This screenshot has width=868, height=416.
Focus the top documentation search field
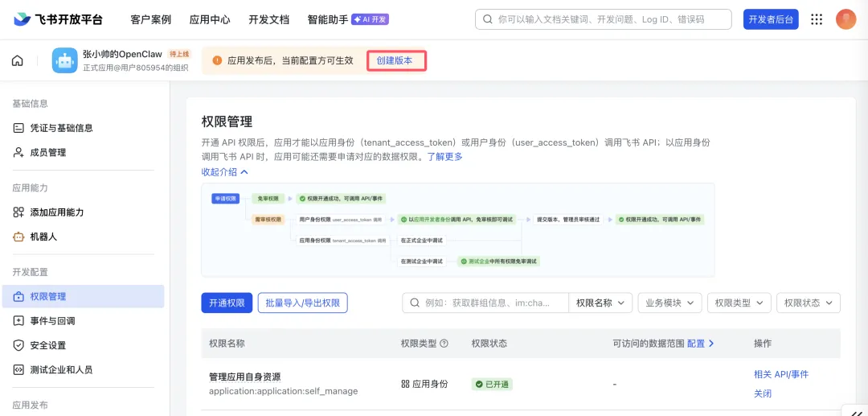pyautogui.click(x=604, y=19)
